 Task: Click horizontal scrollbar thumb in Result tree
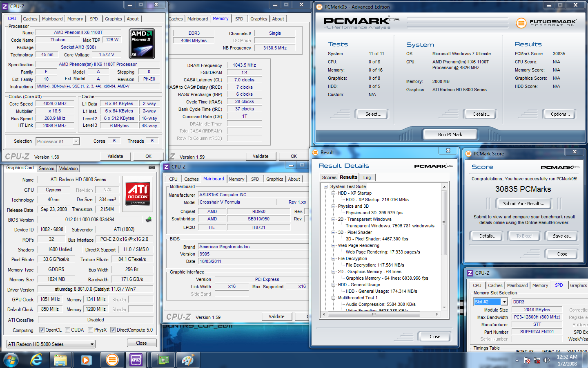tap(373, 314)
